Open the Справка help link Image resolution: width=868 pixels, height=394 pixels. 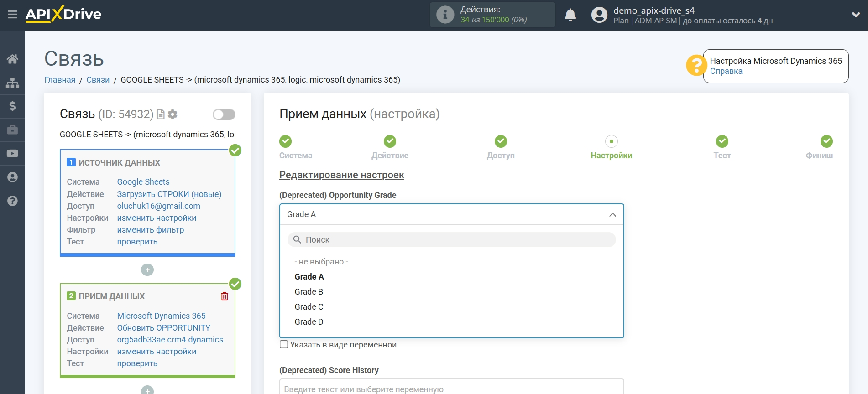pos(726,71)
